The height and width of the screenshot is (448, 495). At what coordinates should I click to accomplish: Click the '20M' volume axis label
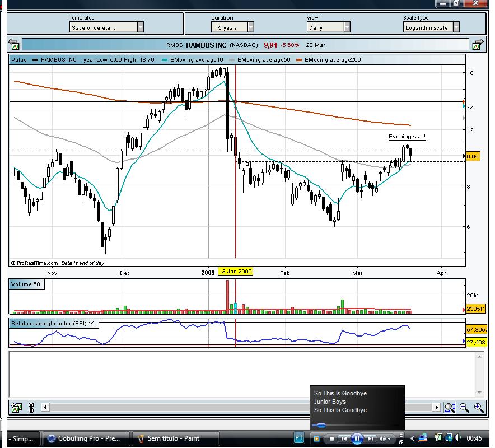pos(473,295)
